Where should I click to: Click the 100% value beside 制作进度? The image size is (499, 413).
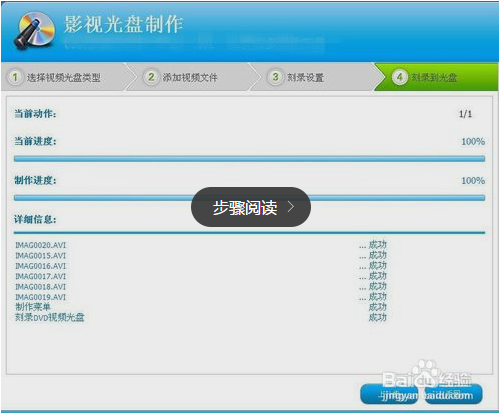(473, 181)
